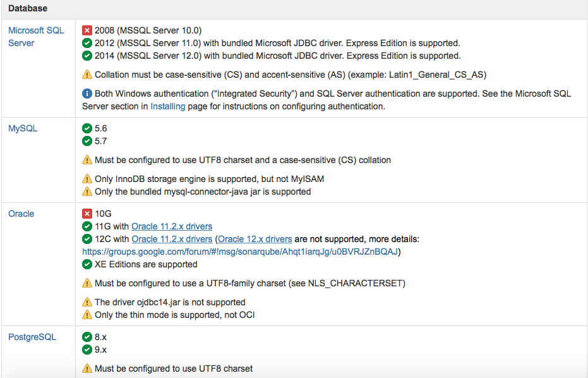Click the red cross icon beside Oracle 10G
This screenshot has width=588, height=378.
click(x=87, y=214)
